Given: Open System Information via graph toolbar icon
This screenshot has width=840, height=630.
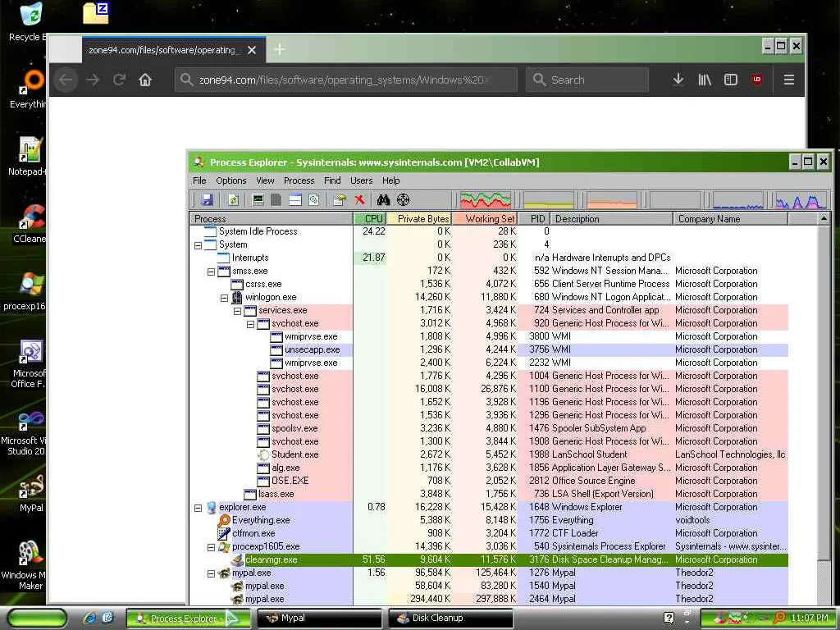Looking at the screenshot, I should pyautogui.click(x=258, y=200).
